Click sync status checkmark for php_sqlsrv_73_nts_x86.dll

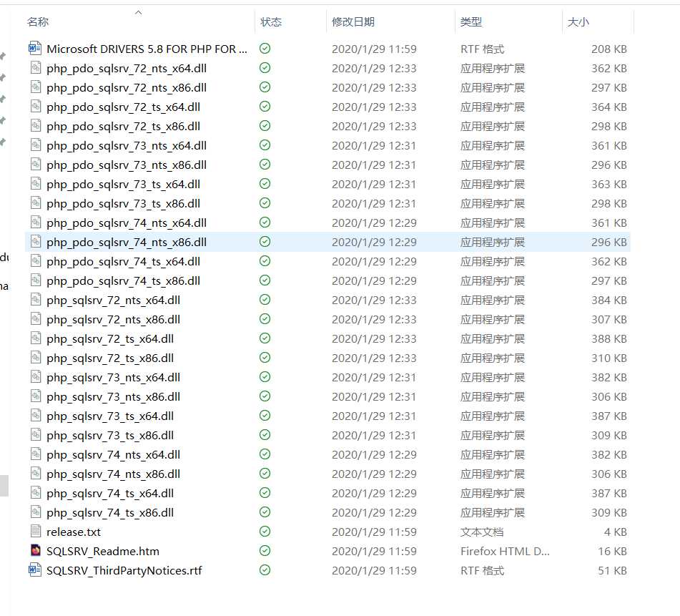(x=265, y=396)
